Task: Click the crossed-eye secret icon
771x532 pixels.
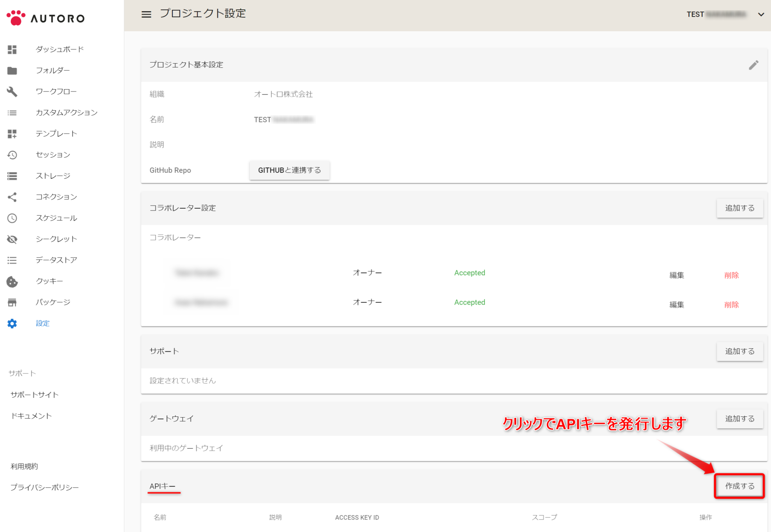Action: coord(12,239)
